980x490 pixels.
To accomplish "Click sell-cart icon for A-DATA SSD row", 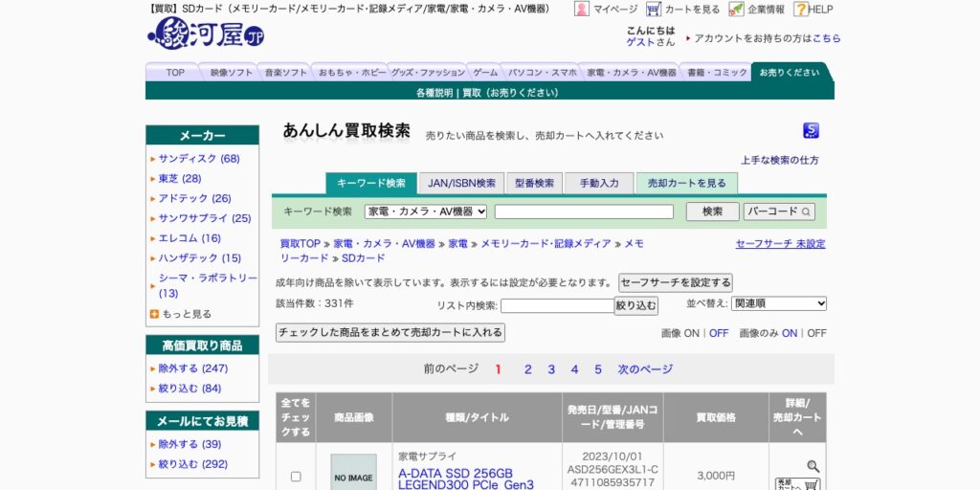I will (x=797, y=484).
